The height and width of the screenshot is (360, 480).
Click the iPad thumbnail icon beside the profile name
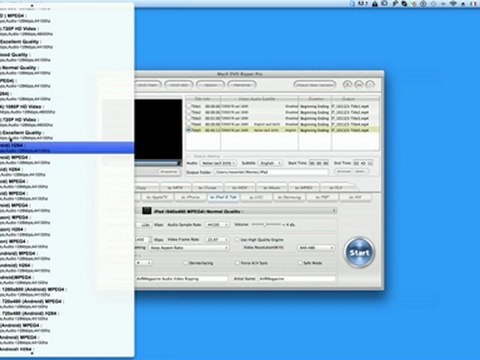pyautogui.click(x=147, y=211)
